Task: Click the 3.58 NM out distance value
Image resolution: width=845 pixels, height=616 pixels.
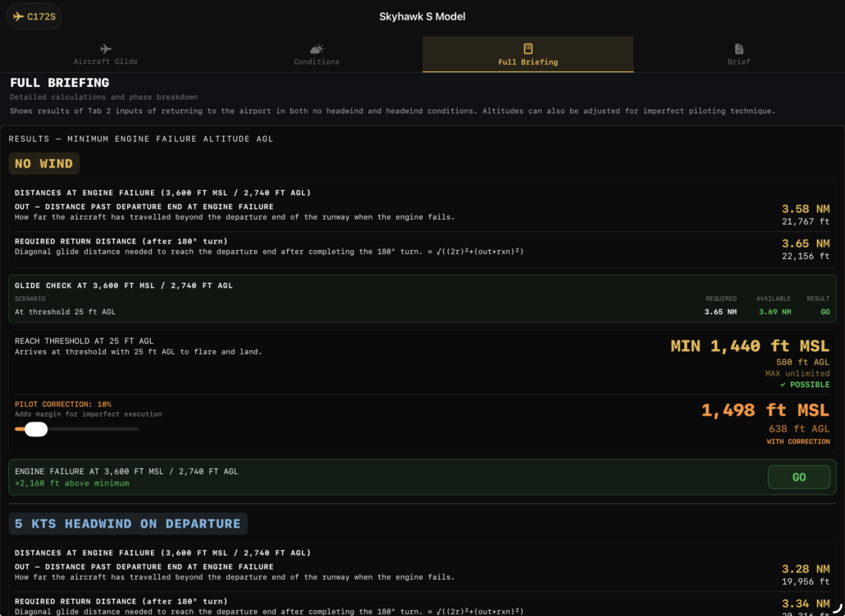Action: (806, 208)
